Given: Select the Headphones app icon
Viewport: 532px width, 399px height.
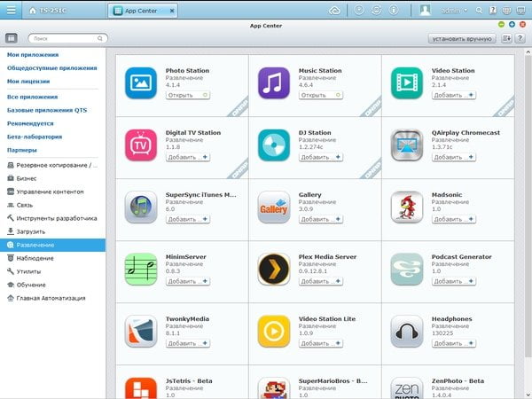Looking at the screenshot, I should pyautogui.click(x=407, y=332).
